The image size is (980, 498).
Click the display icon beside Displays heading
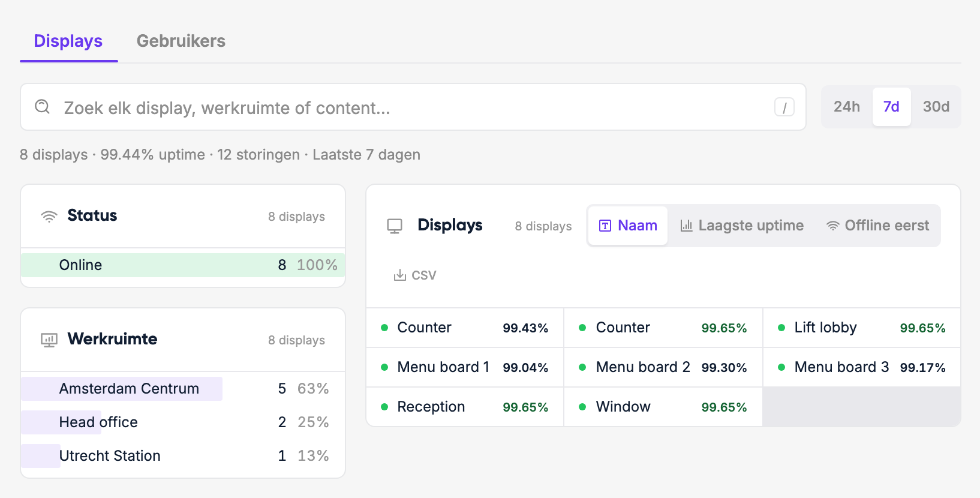pos(395,226)
